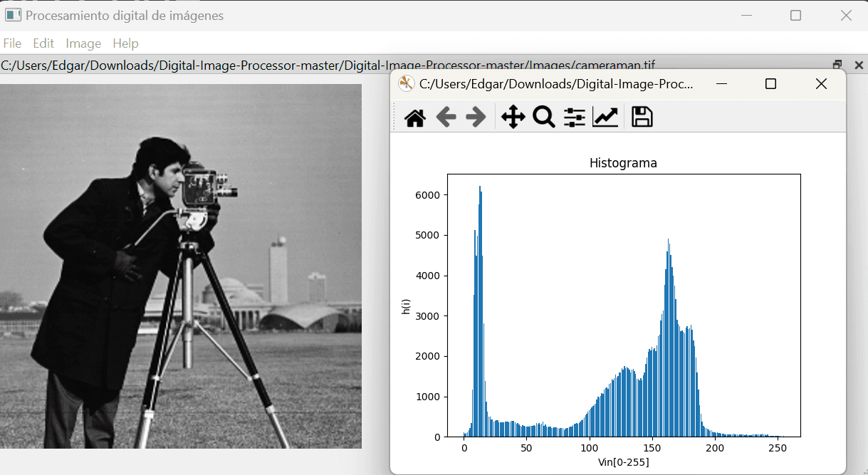Click the 6000 y-axis tick label
This screenshot has width=868, height=475.
tap(427, 195)
